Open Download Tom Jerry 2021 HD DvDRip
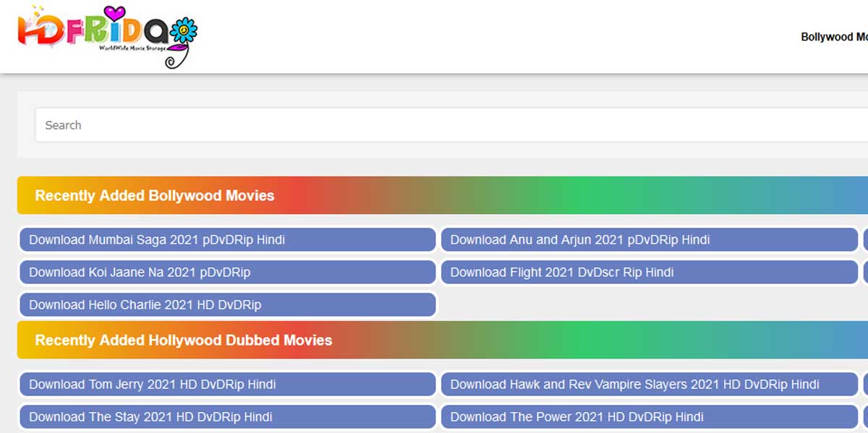Image resolution: width=868 pixels, height=433 pixels. (228, 385)
